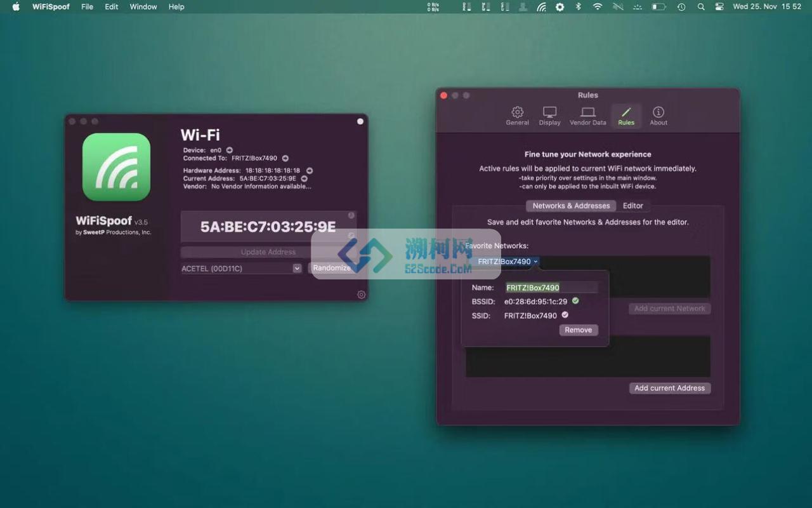
Task: Open Wi-Fi status menu in menu bar
Action: click(x=598, y=7)
